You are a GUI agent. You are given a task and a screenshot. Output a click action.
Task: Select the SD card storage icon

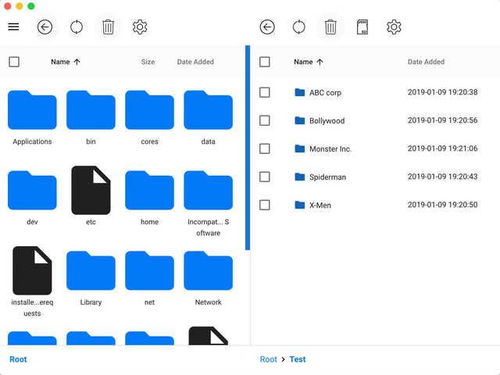click(x=362, y=27)
